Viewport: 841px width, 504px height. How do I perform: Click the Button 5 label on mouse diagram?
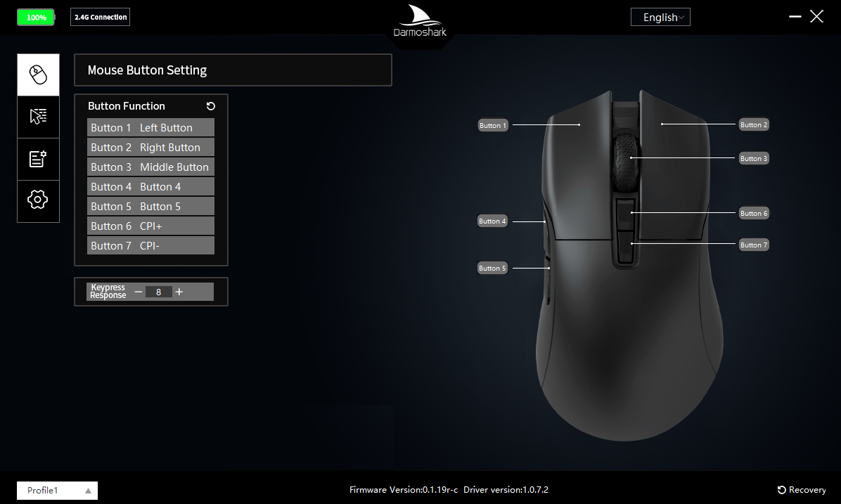click(492, 268)
